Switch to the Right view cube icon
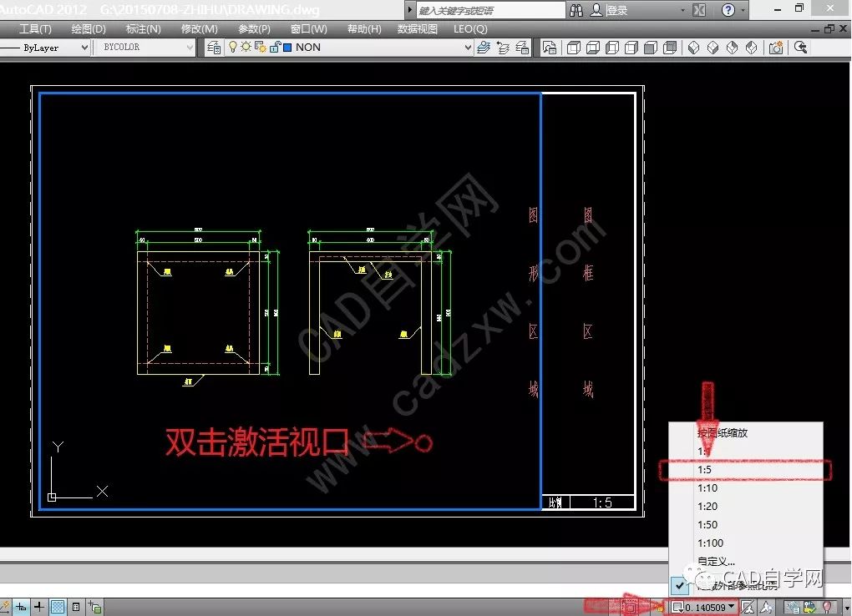The image size is (852, 616). click(x=631, y=48)
